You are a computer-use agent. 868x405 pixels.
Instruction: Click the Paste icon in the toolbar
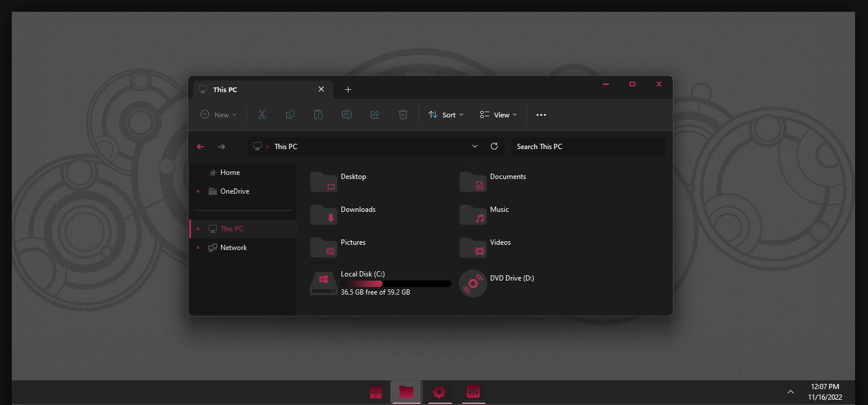[318, 114]
